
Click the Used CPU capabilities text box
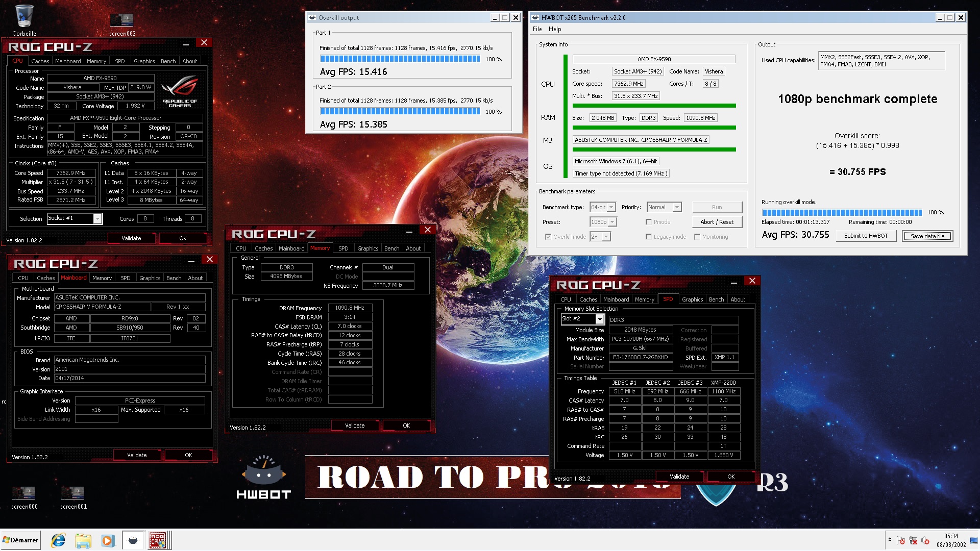coord(881,61)
